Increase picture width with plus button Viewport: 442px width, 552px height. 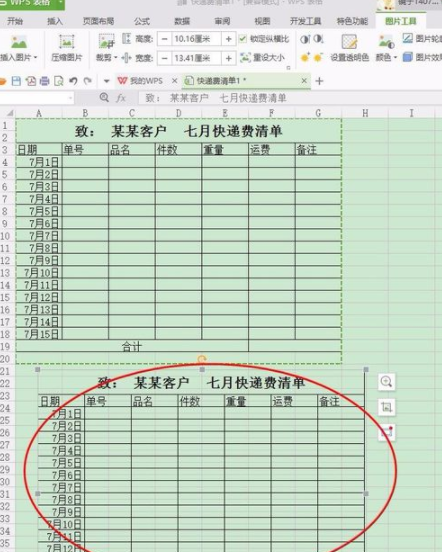point(228,58)
